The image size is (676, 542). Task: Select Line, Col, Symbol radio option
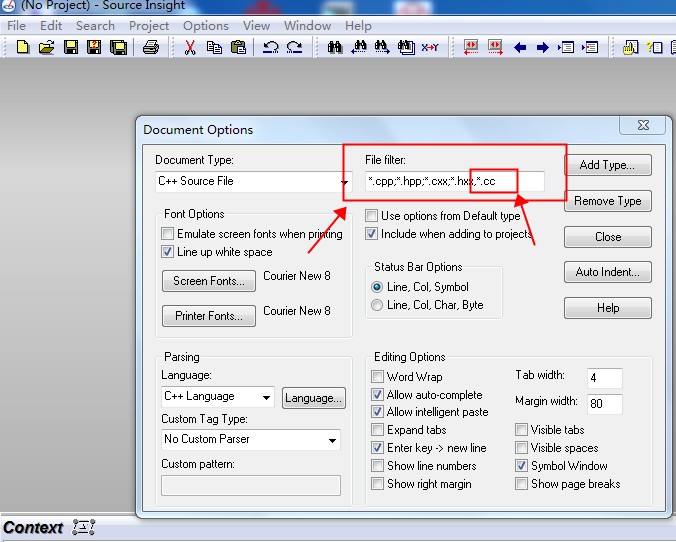377,287
